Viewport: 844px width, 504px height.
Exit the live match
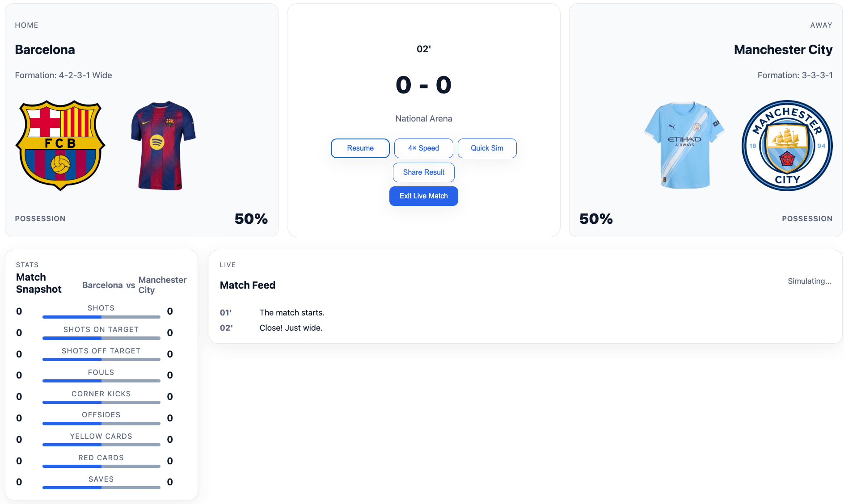pyautogui.click(x=423, y=196)
